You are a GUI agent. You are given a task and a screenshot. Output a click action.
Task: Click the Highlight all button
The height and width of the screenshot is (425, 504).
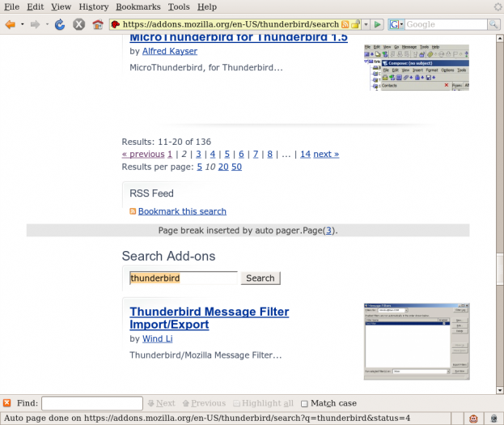pyautogui.click(x=263, y=403)
